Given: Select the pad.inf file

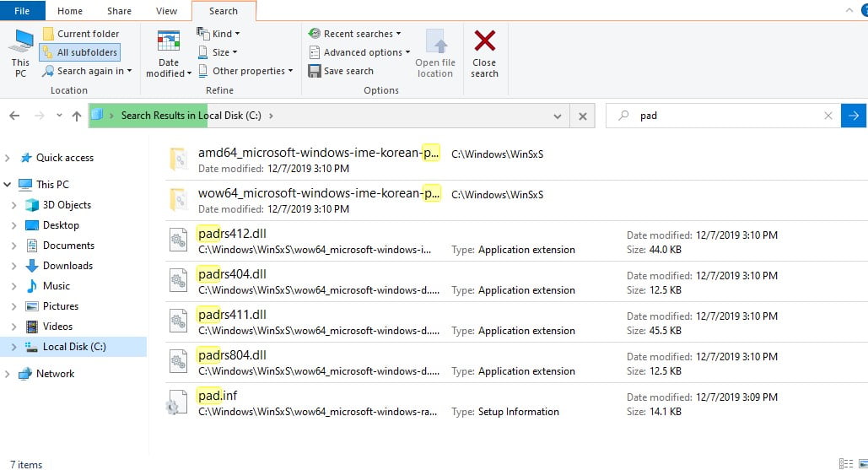Looking at the screenshot, I should point(516,403).
